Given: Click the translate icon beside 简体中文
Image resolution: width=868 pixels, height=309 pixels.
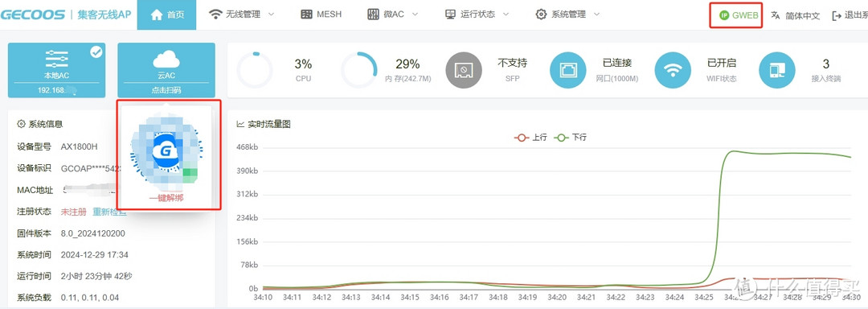Looking at the screenshot, I should point(776,15).
